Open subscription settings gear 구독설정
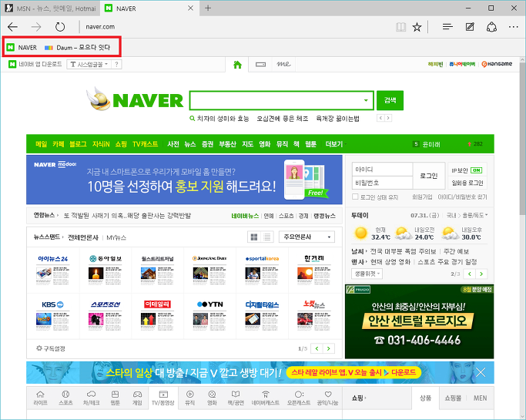 [51, 348]
